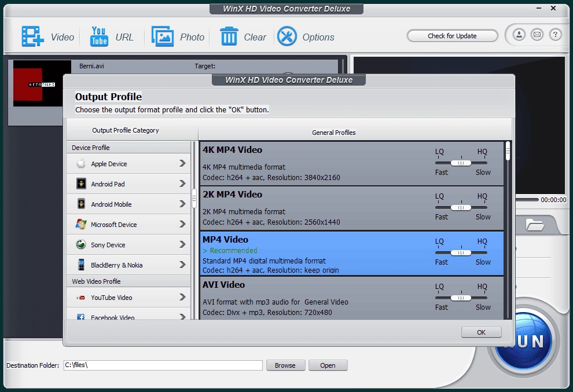
Task: Open the YouTube URL downloader icon
Action: 99,36
